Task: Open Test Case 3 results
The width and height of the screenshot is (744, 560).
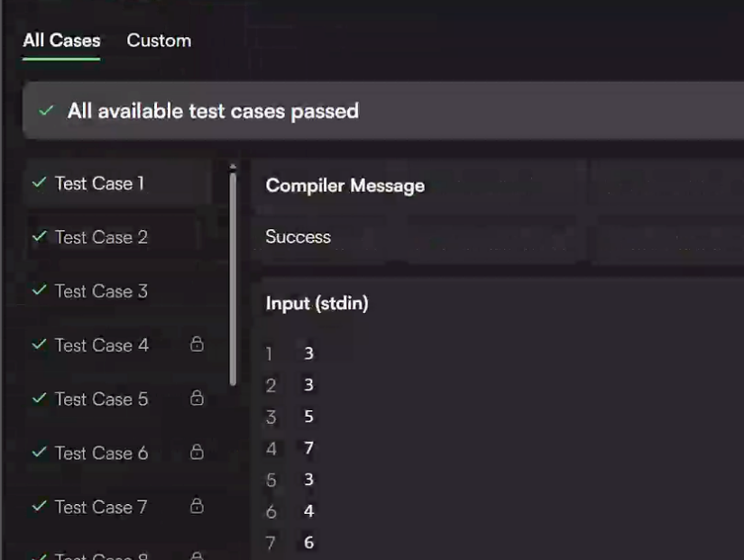Action: pyautogui.click(x=101, y=292)
